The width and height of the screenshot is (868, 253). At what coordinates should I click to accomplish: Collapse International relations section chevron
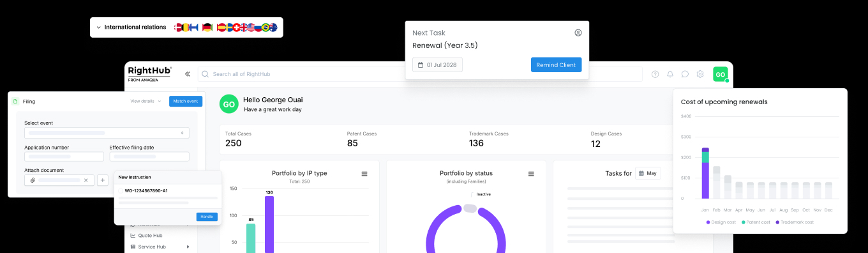click(99, 27)
